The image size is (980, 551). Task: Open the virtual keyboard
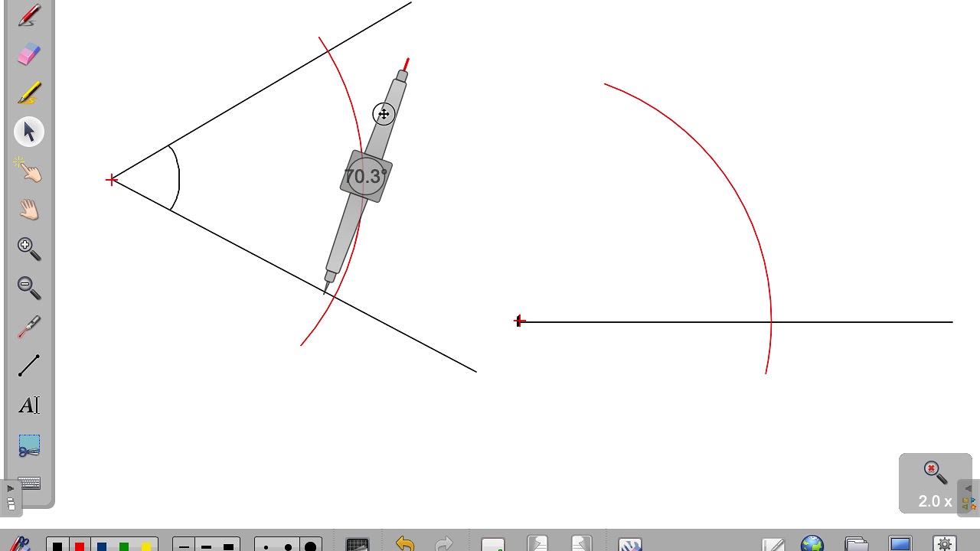(x=29, y=484)
